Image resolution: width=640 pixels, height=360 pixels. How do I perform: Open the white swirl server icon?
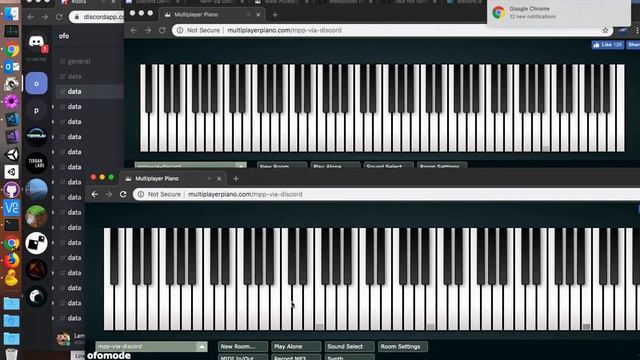[36, 296]
